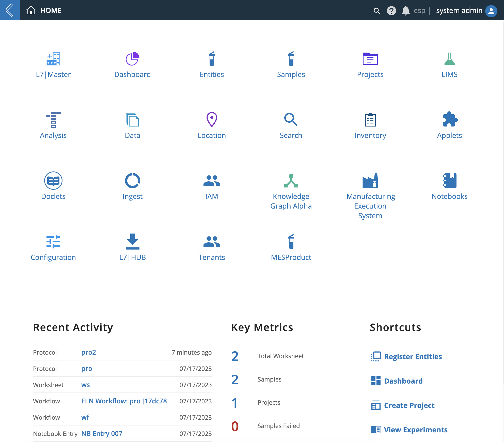Open ELN Workflow: pro [17dc78 link
Viewport: 504px width, 442px height.
(x=124, y=401)
